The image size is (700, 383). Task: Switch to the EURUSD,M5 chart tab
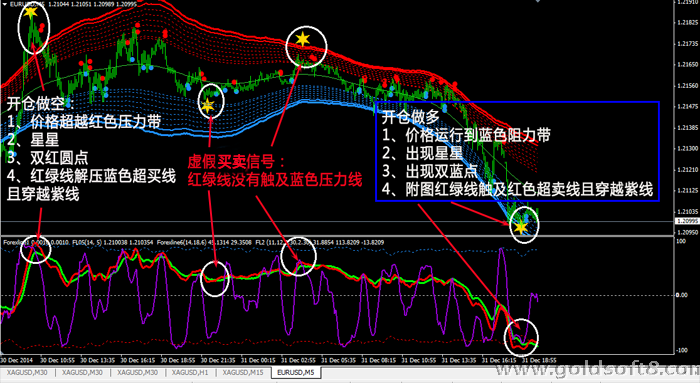click(x=296, y=372)
